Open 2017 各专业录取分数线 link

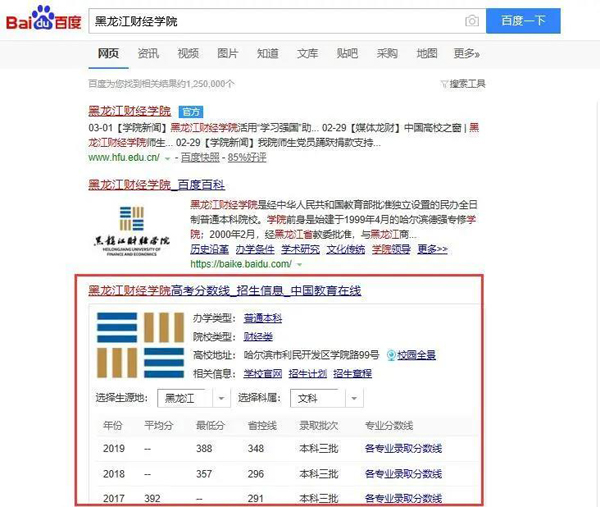(403, 498)
